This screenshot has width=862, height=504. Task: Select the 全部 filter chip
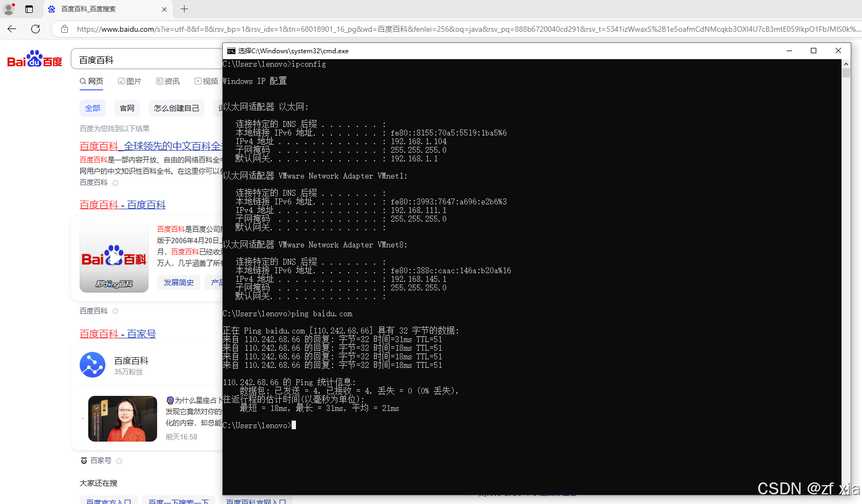93,108
